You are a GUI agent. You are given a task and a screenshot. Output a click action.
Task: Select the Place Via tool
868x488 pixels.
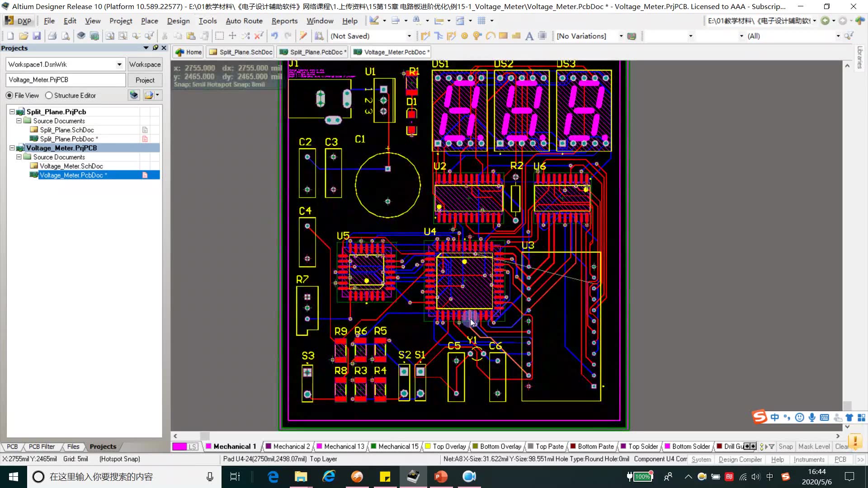pyautogui.click(x=477, y=36)
